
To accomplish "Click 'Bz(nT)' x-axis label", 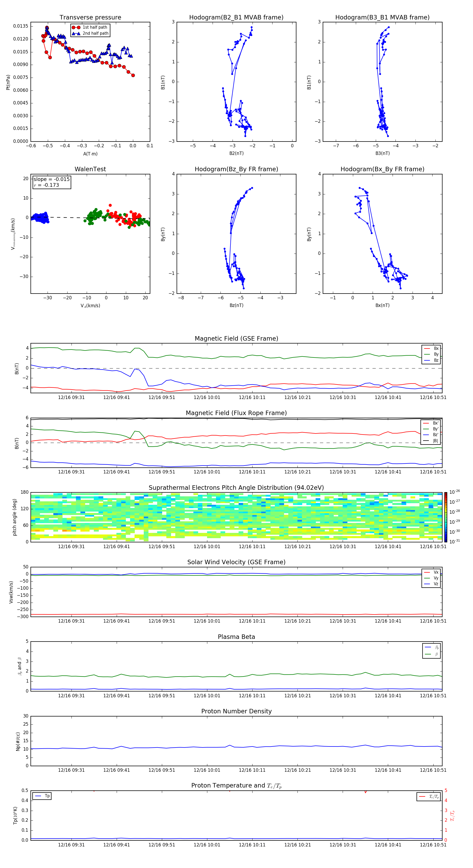I will click(x=236, y=306).
